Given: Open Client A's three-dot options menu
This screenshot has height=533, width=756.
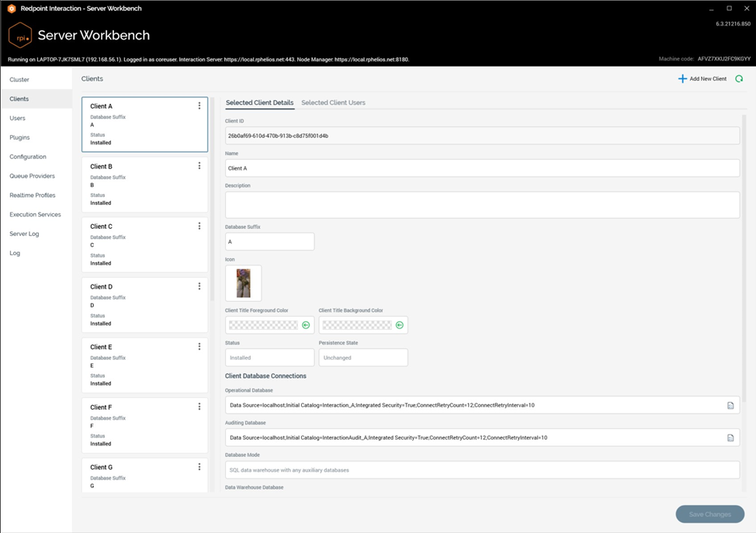Looking at the screenshot, I should click(x=199, y=106).
